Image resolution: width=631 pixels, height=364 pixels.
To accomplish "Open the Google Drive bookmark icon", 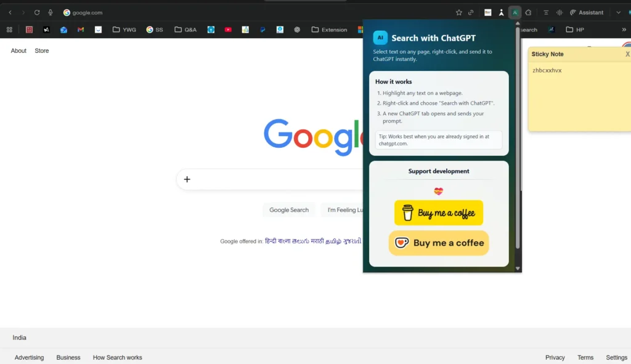I will tap(245, 30).
